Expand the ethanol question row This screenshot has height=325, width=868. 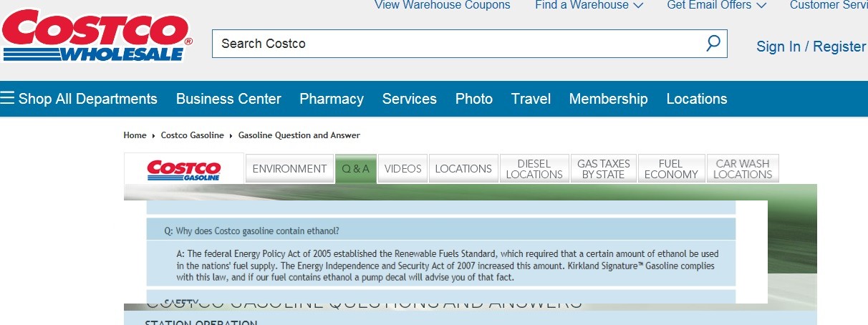440,231
